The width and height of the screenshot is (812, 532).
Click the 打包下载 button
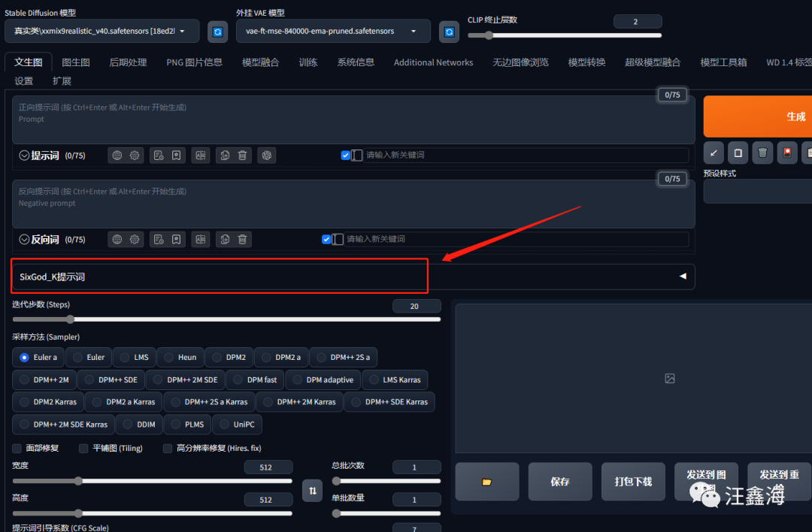pos(633,482)
